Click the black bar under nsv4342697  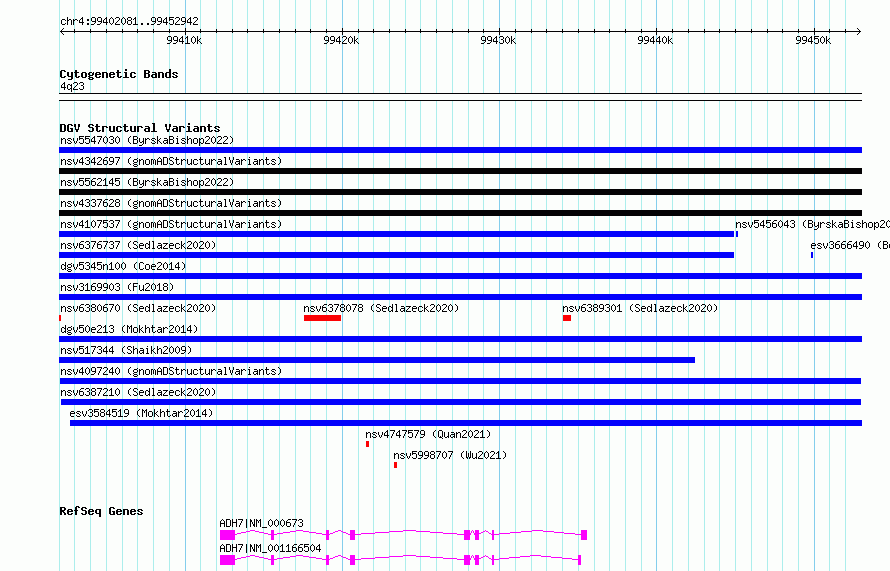[460, 171]
